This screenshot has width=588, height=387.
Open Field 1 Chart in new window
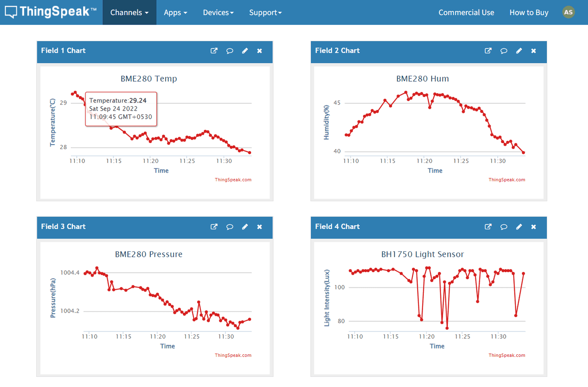(214, 51)
